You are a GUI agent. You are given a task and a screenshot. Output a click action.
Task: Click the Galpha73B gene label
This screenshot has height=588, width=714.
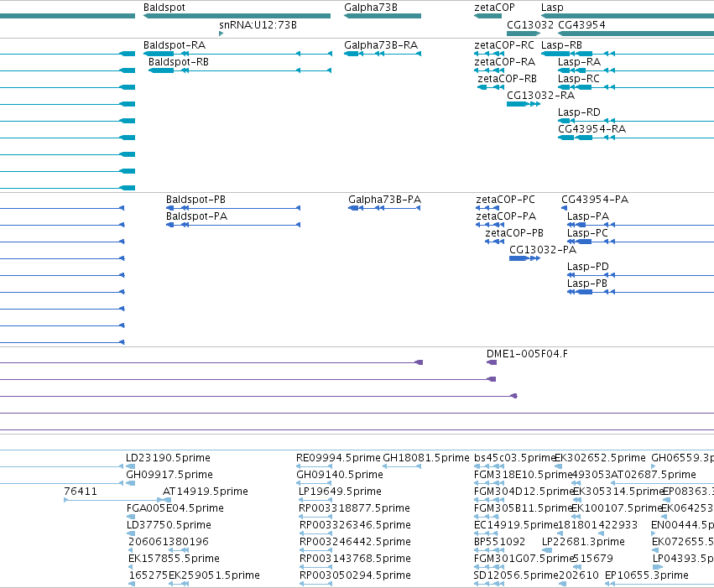point(371,8)
